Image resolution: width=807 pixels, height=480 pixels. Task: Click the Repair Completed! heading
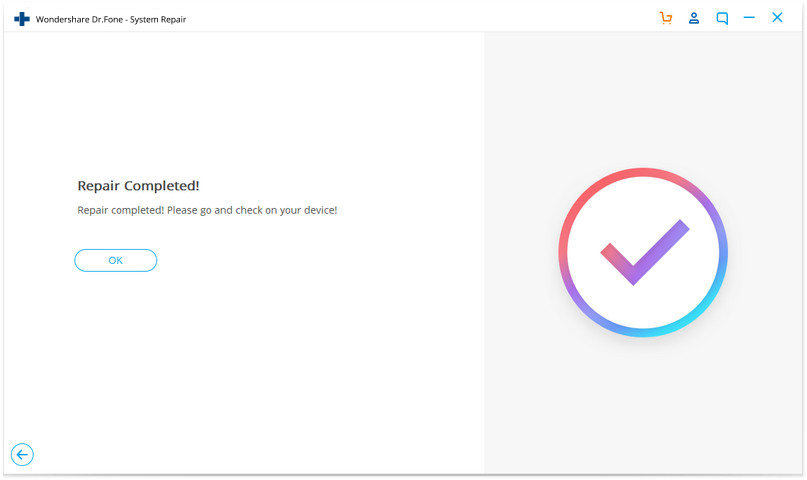138,186
